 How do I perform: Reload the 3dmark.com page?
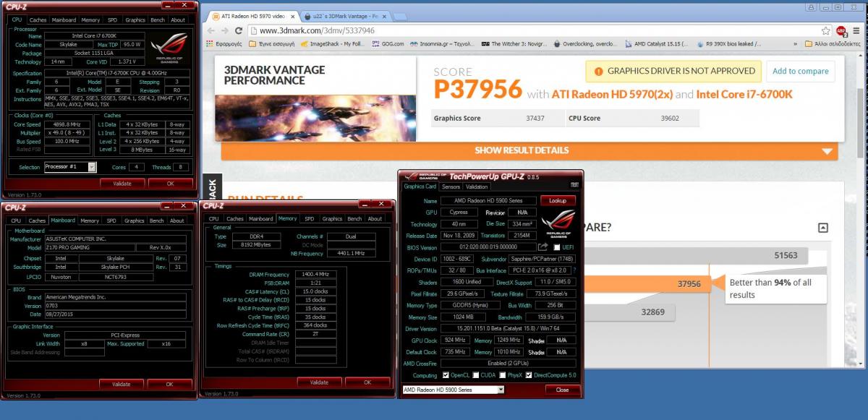[239, 30]
